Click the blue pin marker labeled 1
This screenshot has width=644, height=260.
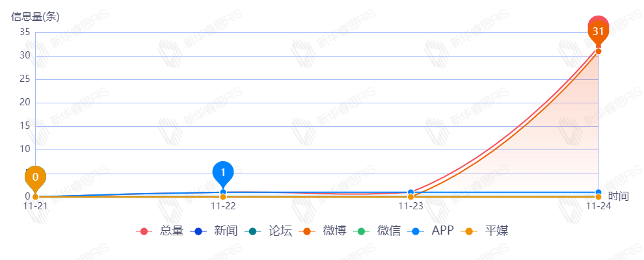[x=223, y=173]
